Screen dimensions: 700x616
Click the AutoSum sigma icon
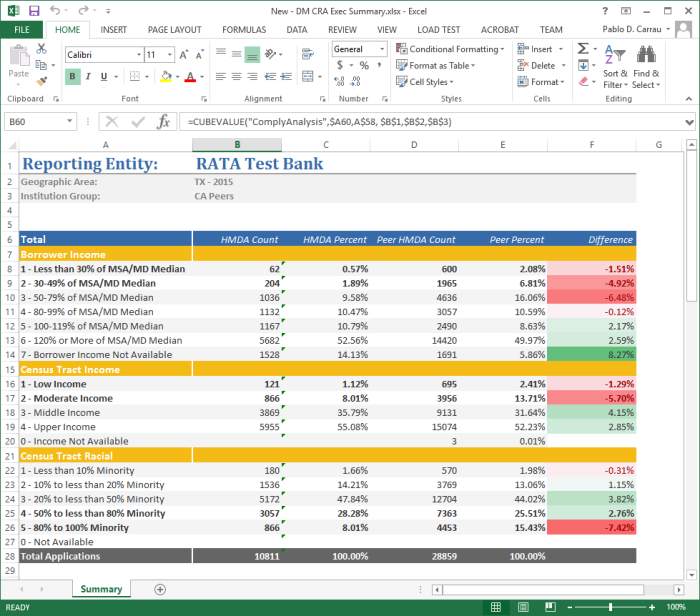pyautogui.click(x=583, y=48)
